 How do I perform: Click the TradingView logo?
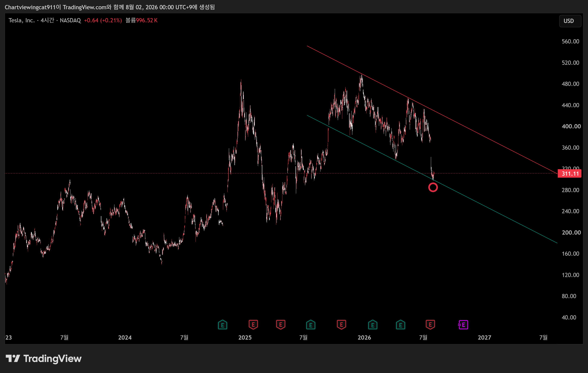tap(44, 359)
